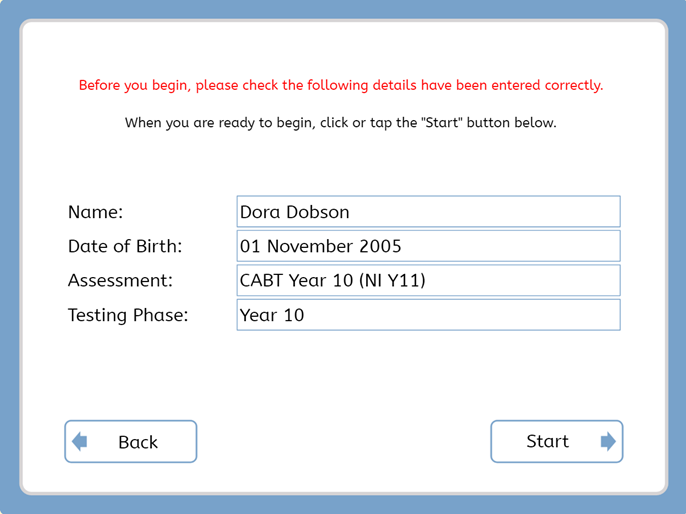Click the "Testing Phase:" label
The image size is (686, 514).
(128, 315)
